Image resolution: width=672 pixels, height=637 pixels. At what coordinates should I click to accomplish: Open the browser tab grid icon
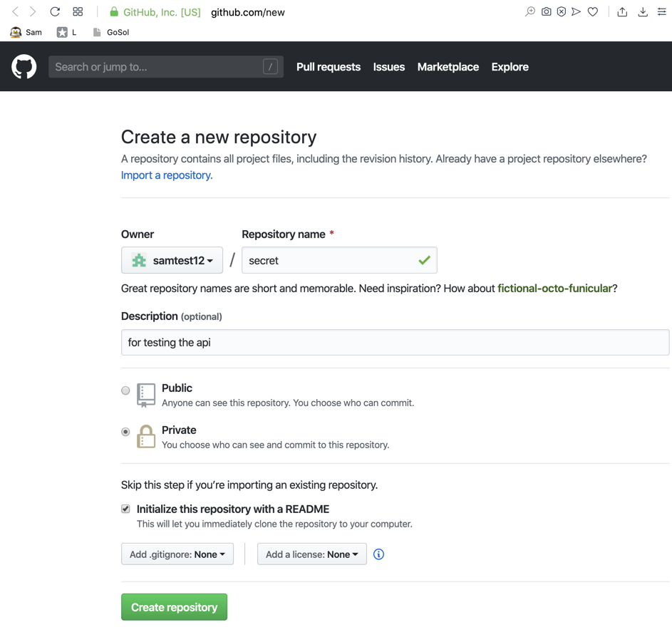click(78, 12)
